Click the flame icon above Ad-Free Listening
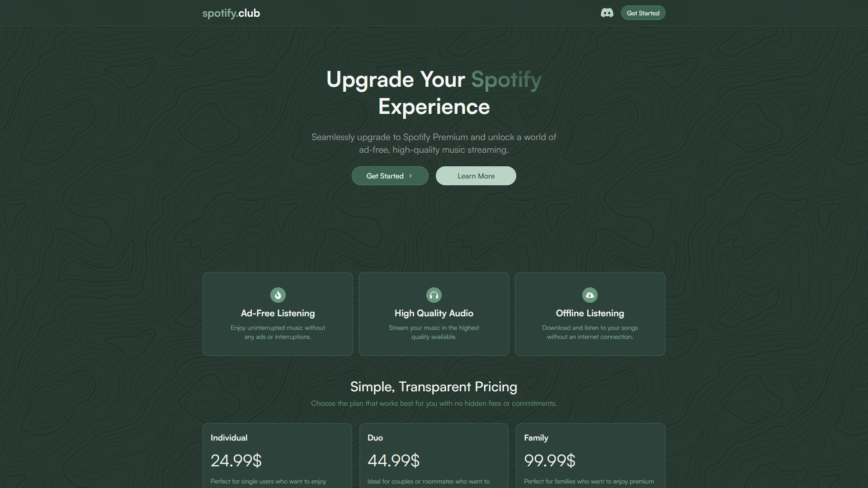868x488 pixels. tap(278, 295)
